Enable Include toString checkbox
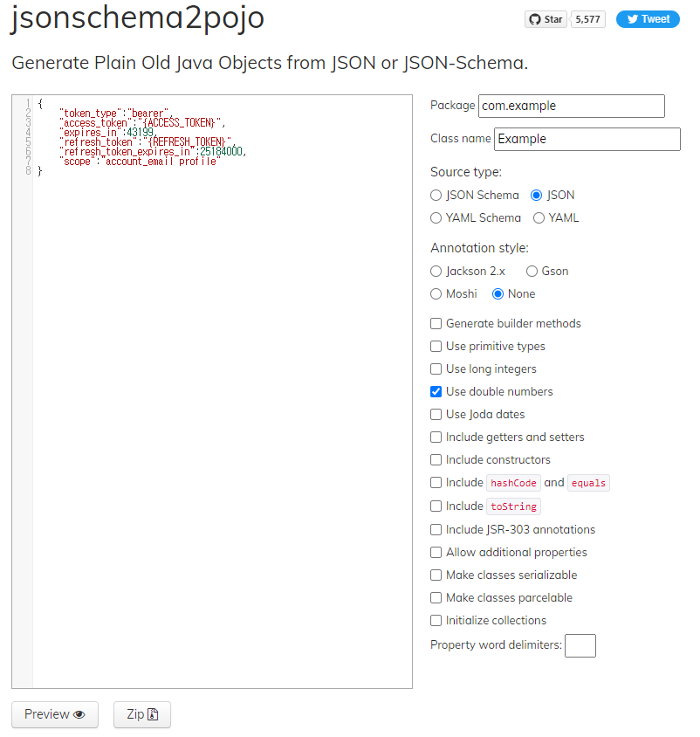Image resolution: width=700 pixels, height=737 pixels. click(436, 506)
